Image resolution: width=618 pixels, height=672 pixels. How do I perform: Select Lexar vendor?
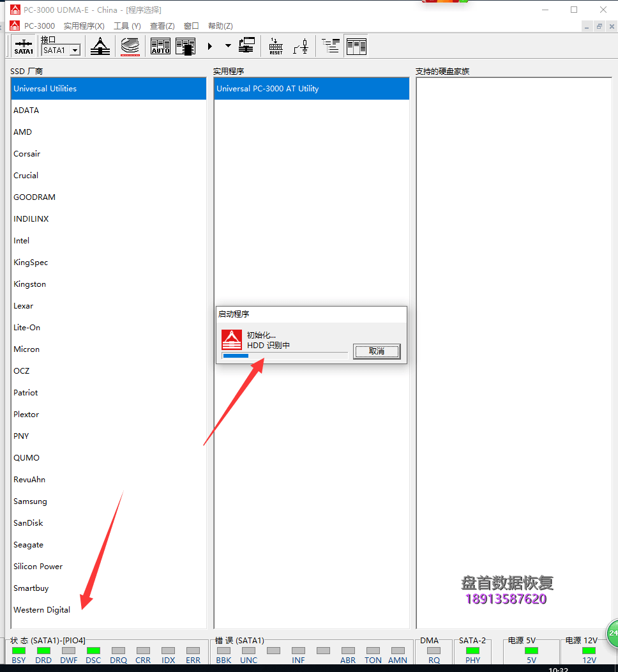point(109,305)
